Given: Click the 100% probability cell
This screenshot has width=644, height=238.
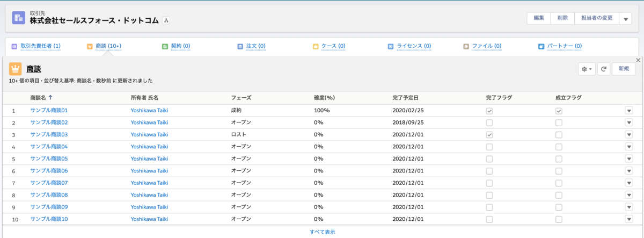Looking at the screenshot, I should tap(321, 110).
